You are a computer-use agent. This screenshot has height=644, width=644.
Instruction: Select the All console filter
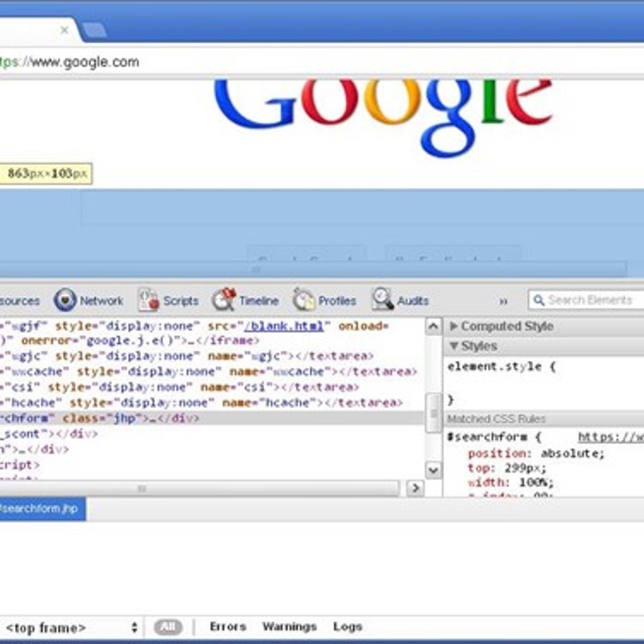pos(167,627)
